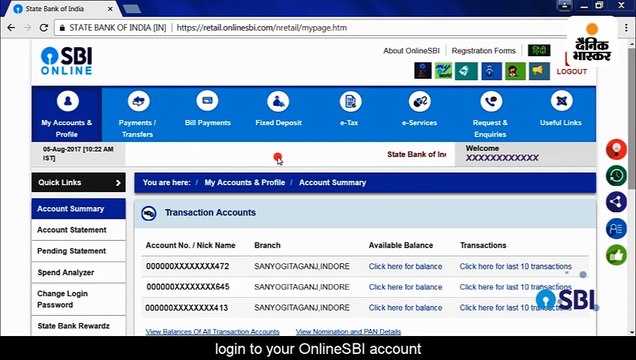Go back using the browser back arrow
The height and width of the screenshot is (360, 636).
11,28
